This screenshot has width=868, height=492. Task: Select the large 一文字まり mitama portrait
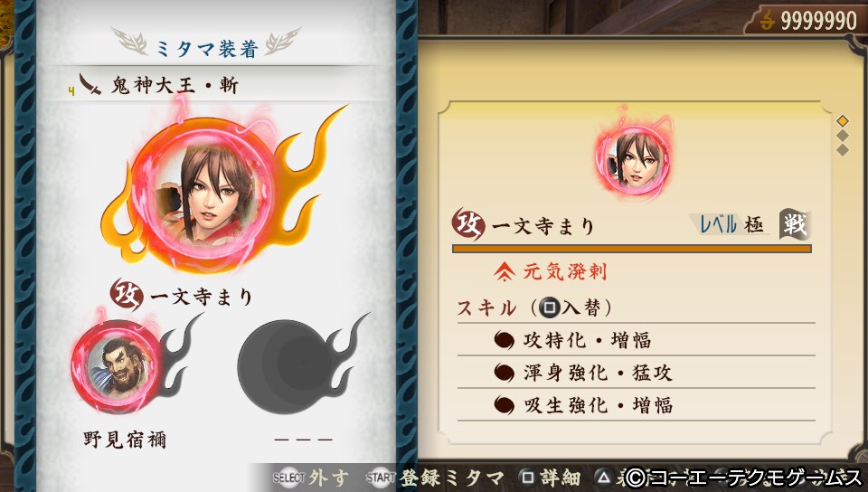(203, 194)
